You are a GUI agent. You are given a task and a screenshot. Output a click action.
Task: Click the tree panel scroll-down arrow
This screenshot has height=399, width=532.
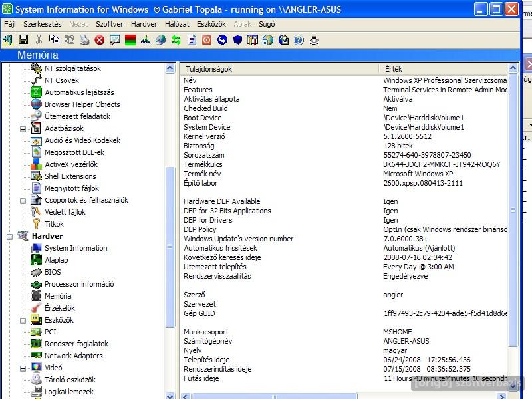click(170, 396)
